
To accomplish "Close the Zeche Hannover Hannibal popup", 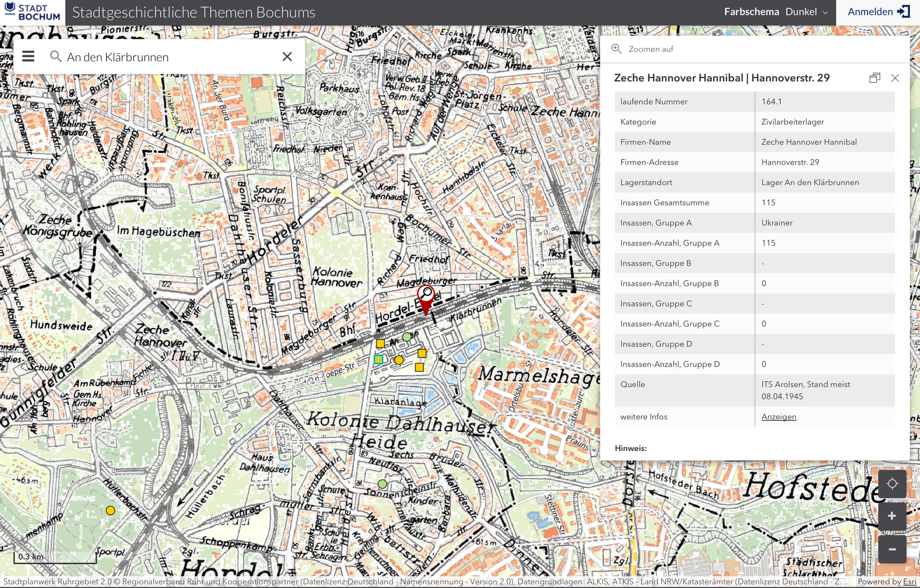I will click(895, 78).
